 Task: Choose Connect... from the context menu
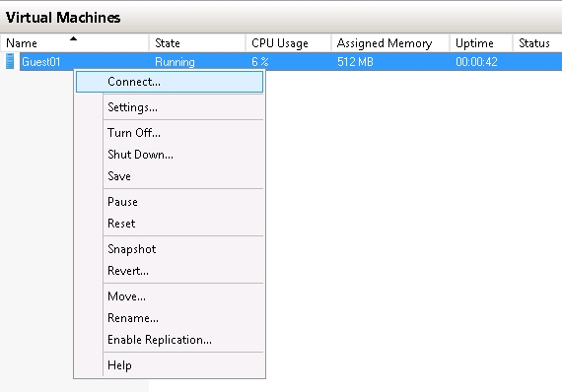click(170, 82)
